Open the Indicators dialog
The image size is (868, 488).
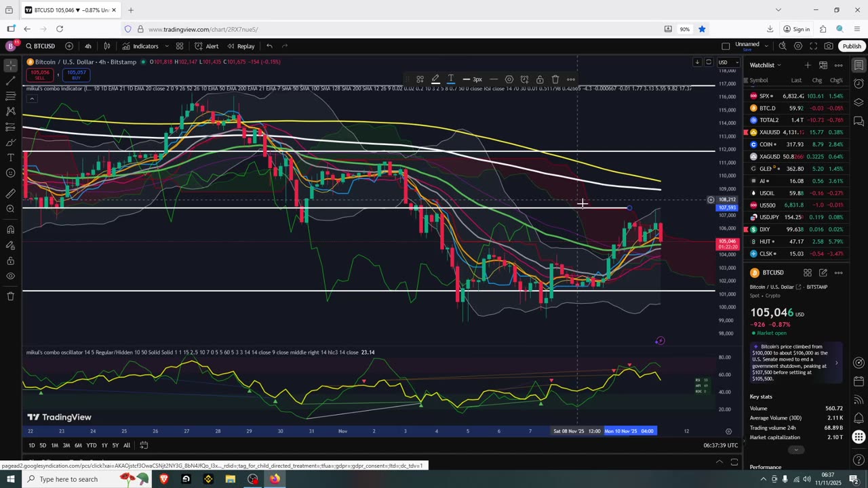click(x=140, y=46)
